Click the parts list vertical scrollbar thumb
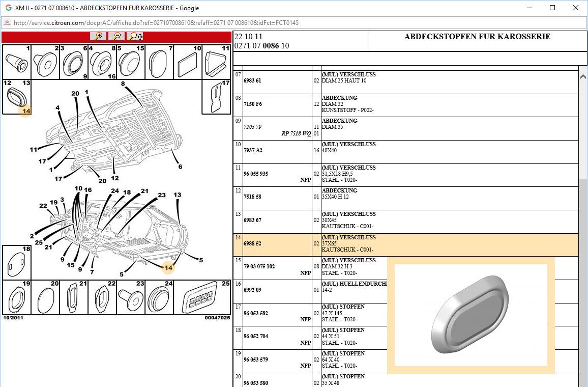The width and height of the screenshot is (588, 387). 583,283
